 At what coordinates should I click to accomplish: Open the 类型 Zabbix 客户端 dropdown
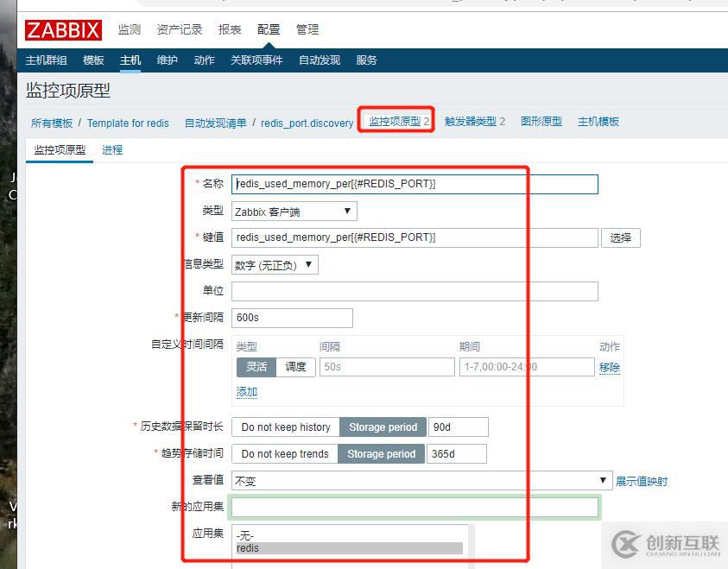coord(294,212)
